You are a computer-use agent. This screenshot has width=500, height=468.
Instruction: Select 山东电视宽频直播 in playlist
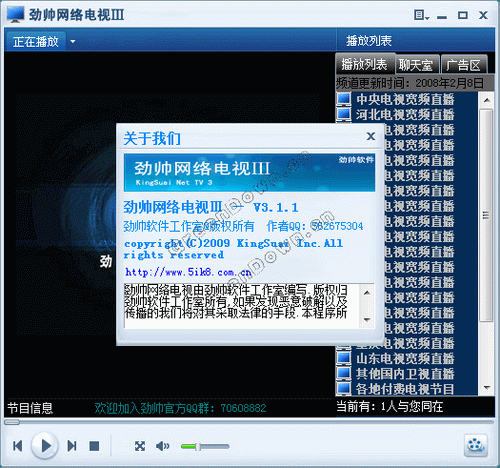pos(405,358)
